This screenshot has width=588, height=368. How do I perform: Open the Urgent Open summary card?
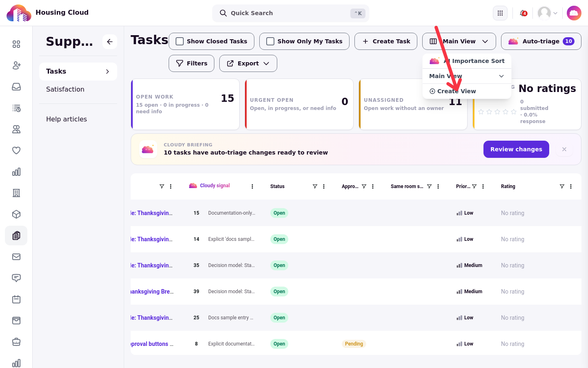tap(299, 104)
